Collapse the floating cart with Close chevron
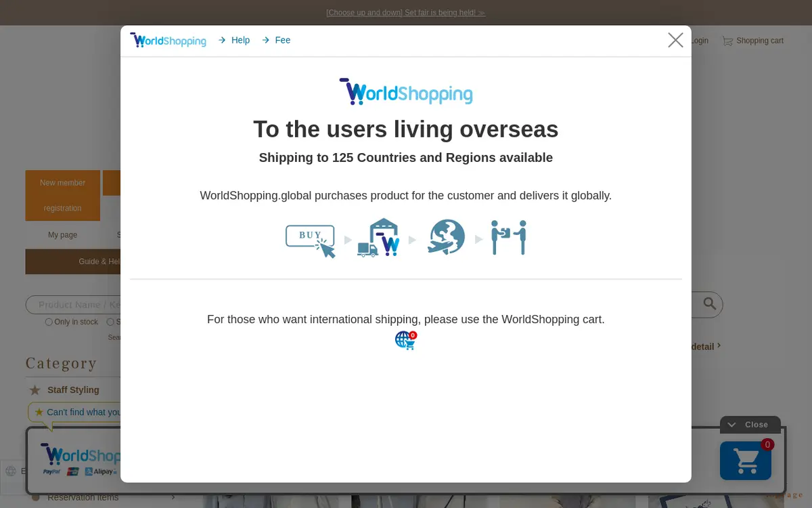The width and height of the screenshot is (812, 508). [750, 425]
